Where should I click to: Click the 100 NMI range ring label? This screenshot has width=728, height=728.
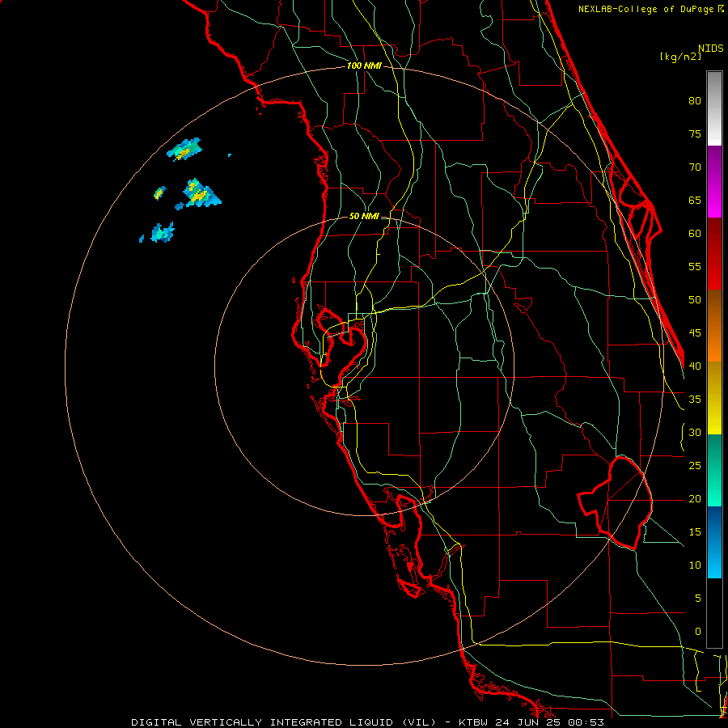click(x=364, y=66)
